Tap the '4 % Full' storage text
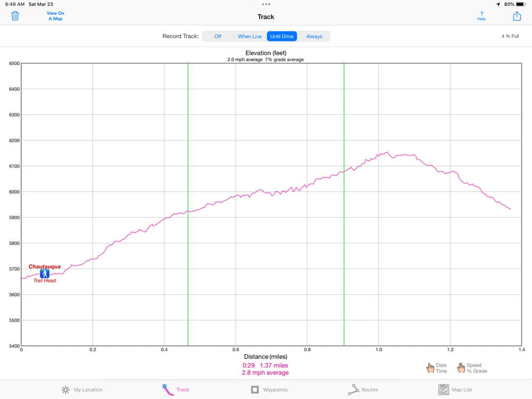The width and height of the screenshot is (532, 399). 510,36
